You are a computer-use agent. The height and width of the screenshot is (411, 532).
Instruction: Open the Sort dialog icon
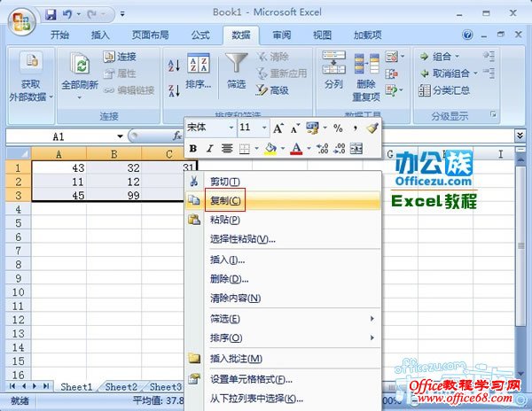tap(199, 63)
